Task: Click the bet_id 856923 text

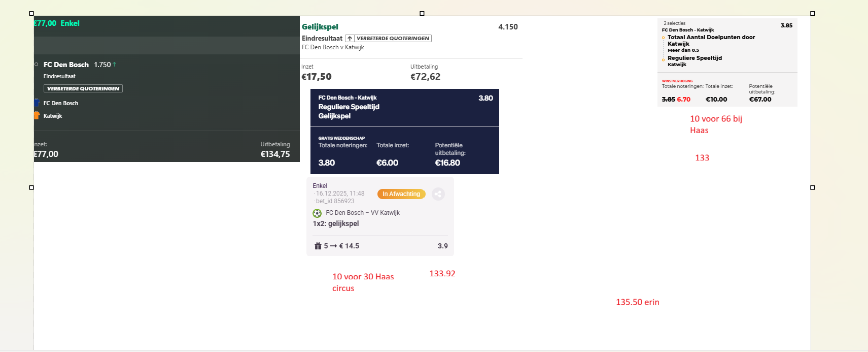Action: (x=335, y=201)
